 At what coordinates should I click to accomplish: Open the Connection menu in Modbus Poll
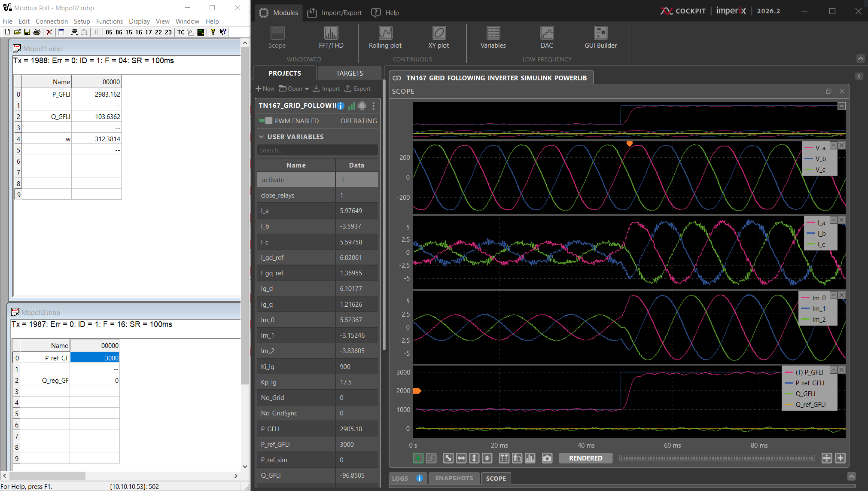pos(52,21)
